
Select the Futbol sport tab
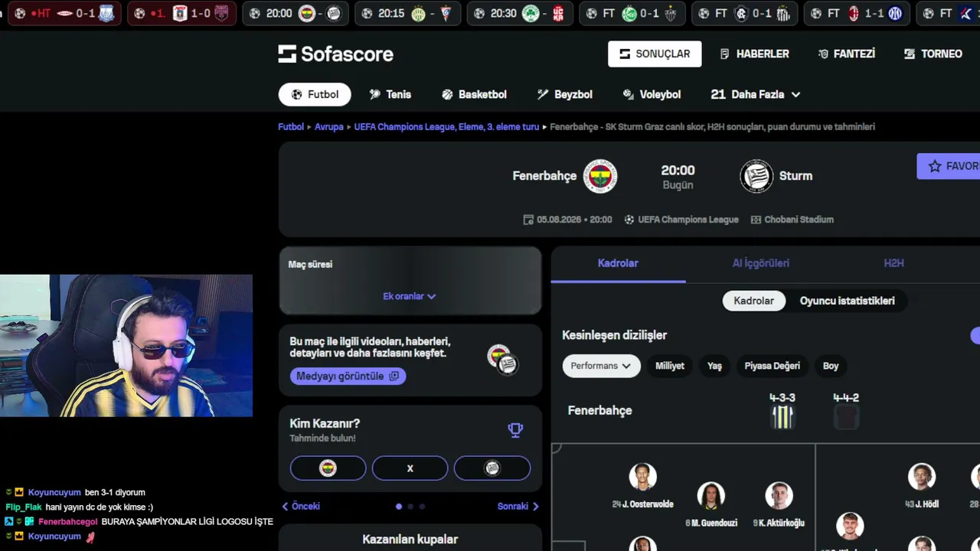coord(315,94)
